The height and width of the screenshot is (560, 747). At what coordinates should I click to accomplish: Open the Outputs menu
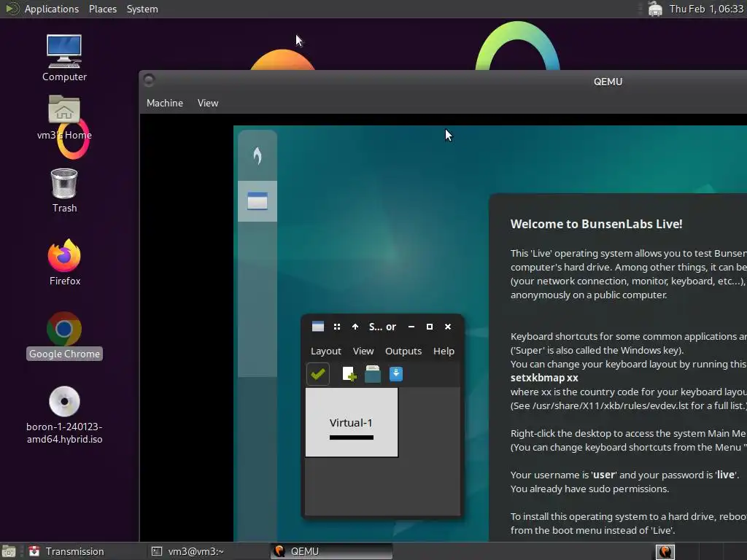coord(403,351)
